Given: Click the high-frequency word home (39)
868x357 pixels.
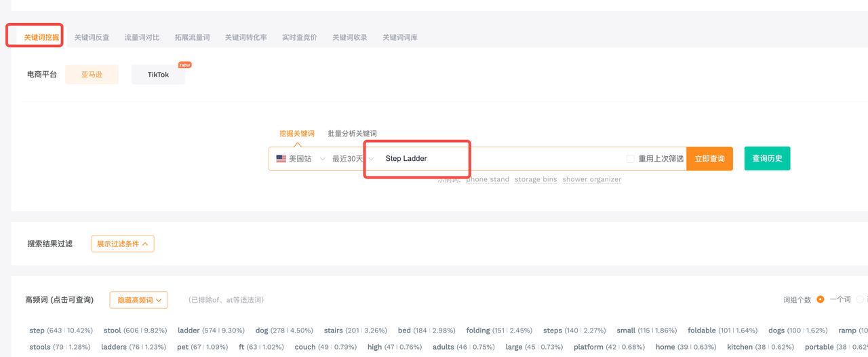Looking at the screenshot, I should point(686,347).
